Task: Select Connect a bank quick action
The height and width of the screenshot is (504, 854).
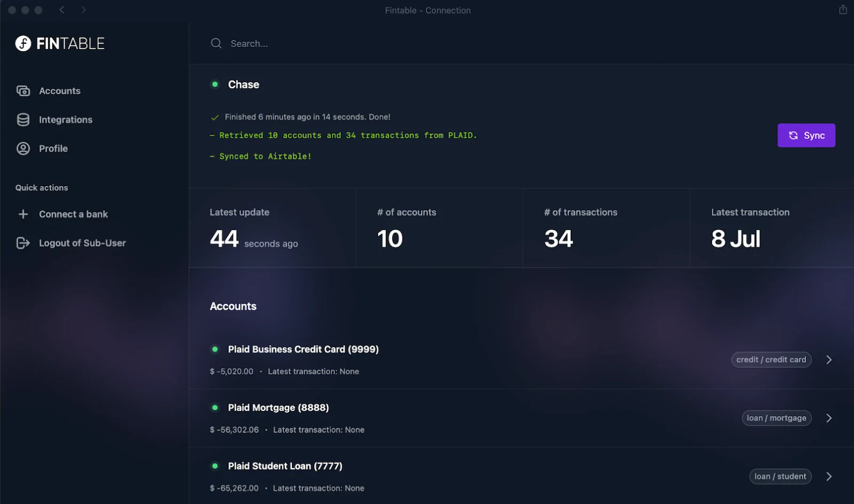Action: click(x=73, y=214)
